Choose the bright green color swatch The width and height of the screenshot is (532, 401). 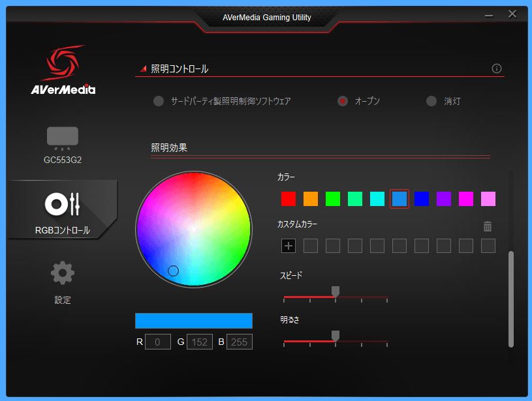[x=333, y=199]
